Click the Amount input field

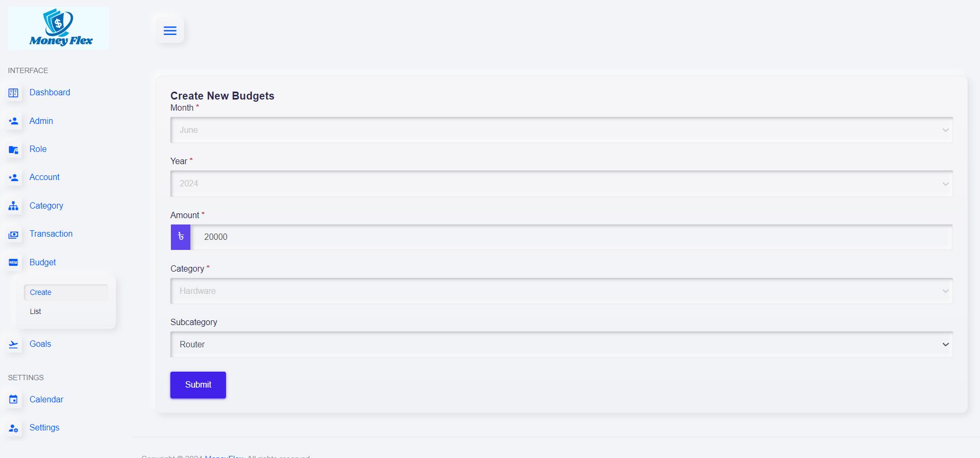click(x=571, y=237)
